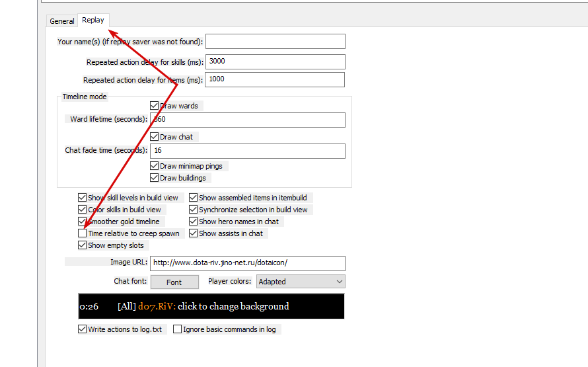Toggle Write actions to log.txt
Image resolution: width=588 pixels, height=367 pixels.
pos(82,329)
